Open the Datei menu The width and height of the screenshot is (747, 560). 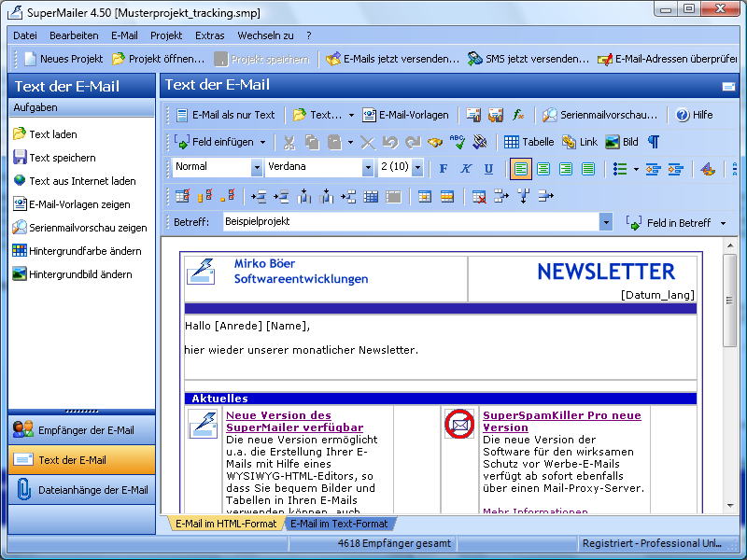(25, 35)
